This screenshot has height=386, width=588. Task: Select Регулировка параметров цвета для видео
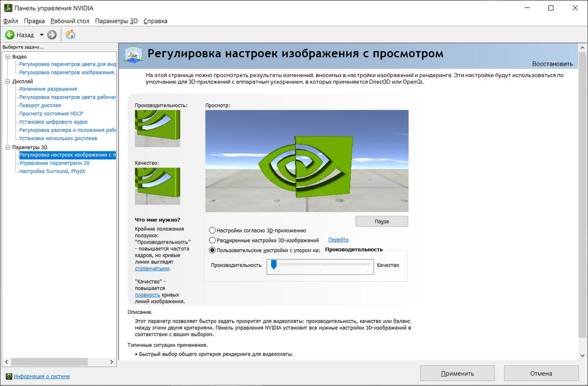[67, 64]
